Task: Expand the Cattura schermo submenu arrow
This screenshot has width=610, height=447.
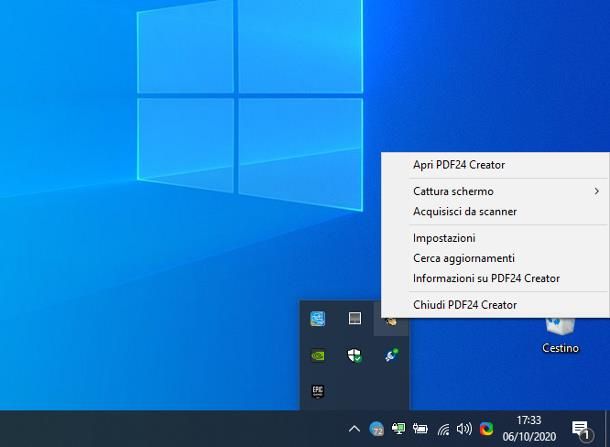Action: click(597, 191)
